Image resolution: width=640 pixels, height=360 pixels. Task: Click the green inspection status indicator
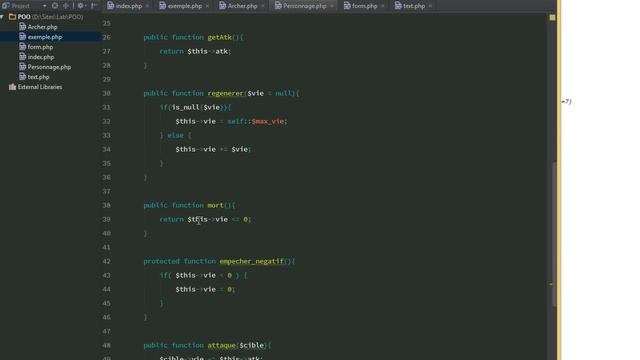[x=552, y=18]
